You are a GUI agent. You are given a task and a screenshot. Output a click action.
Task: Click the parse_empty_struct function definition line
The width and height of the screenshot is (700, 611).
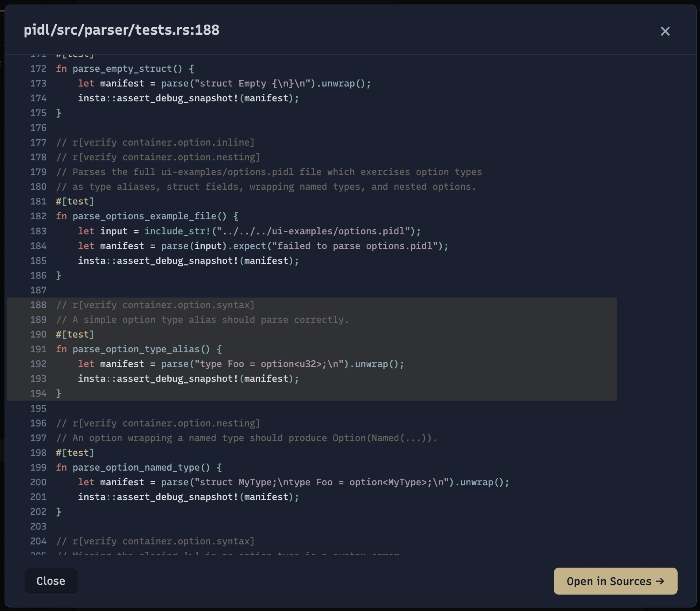pos(122,69)
